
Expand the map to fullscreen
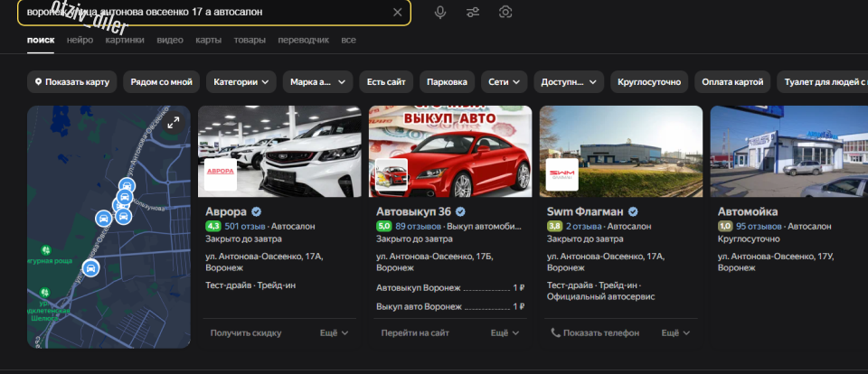[174, 122]
